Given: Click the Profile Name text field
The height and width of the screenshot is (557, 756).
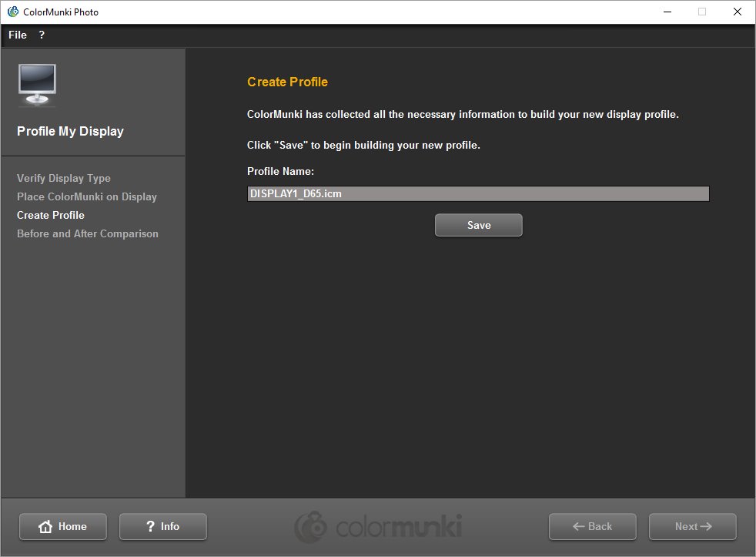Looking at the screenshot, I should coord(477,194).
